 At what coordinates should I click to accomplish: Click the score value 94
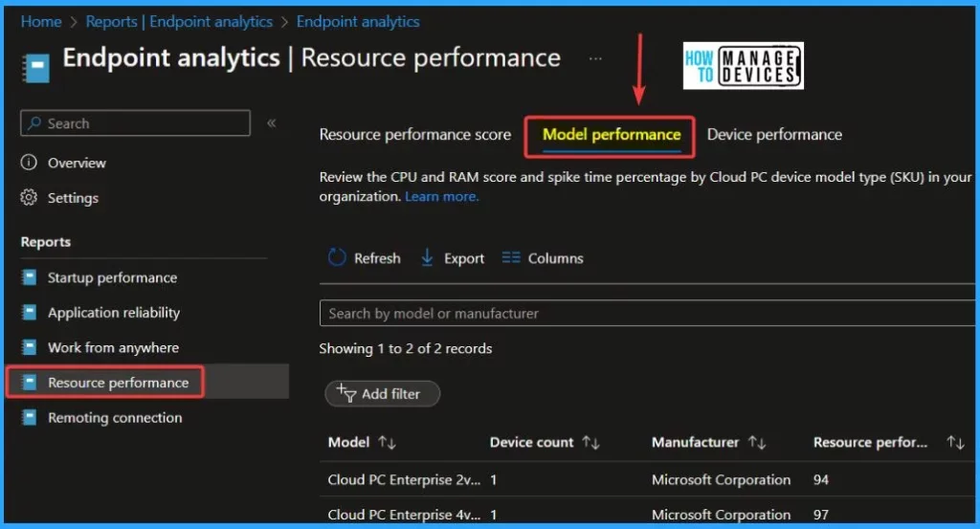coord(820,479)
